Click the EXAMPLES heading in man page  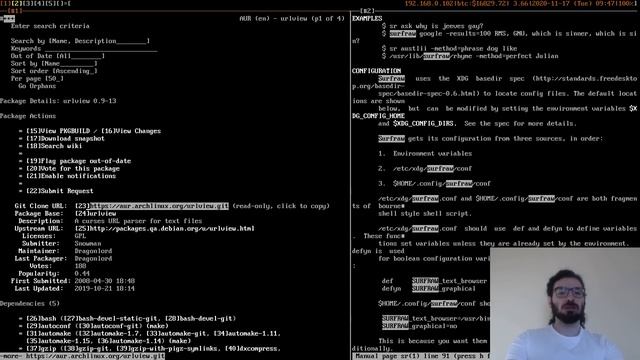(x=367, y=18)
